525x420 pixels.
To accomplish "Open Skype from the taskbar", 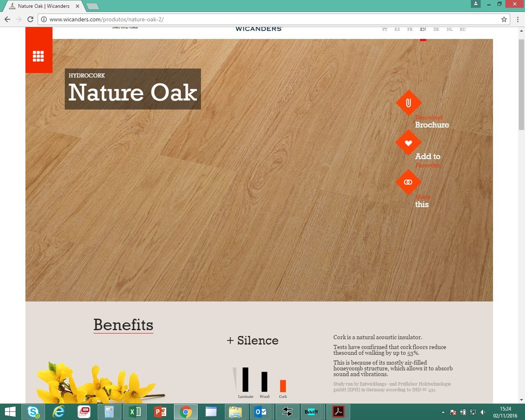I will [33, 412].
